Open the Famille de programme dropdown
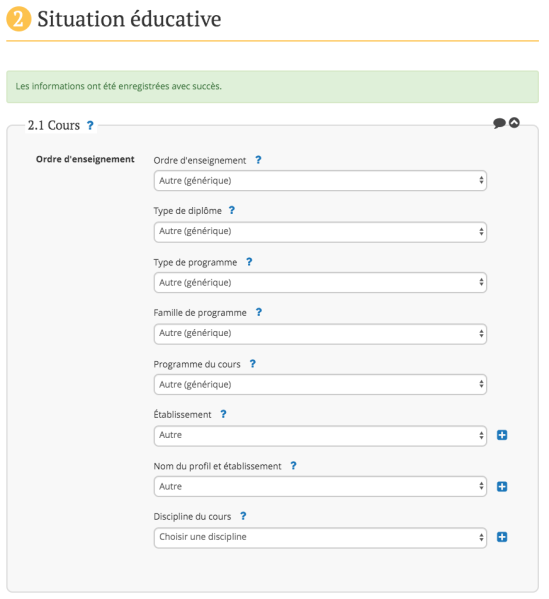 [x=320, y=334]
